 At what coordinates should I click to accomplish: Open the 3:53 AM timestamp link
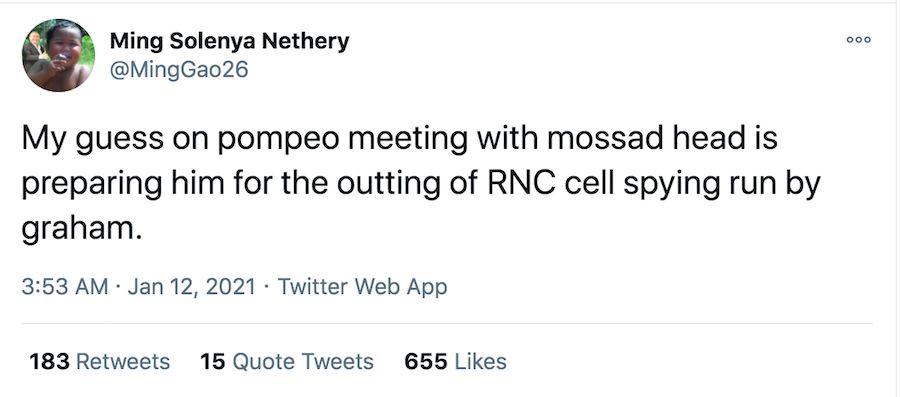pyautogui.click(x=65, y=286)
